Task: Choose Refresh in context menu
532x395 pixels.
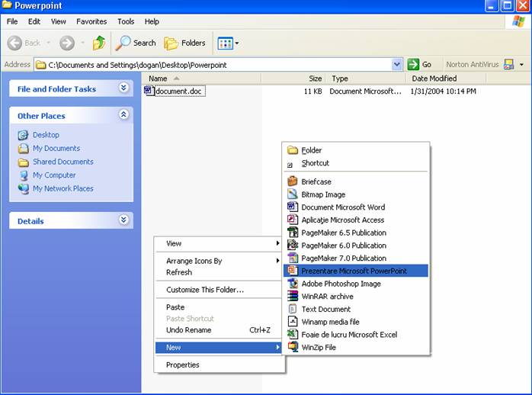Action: (219, 272)
